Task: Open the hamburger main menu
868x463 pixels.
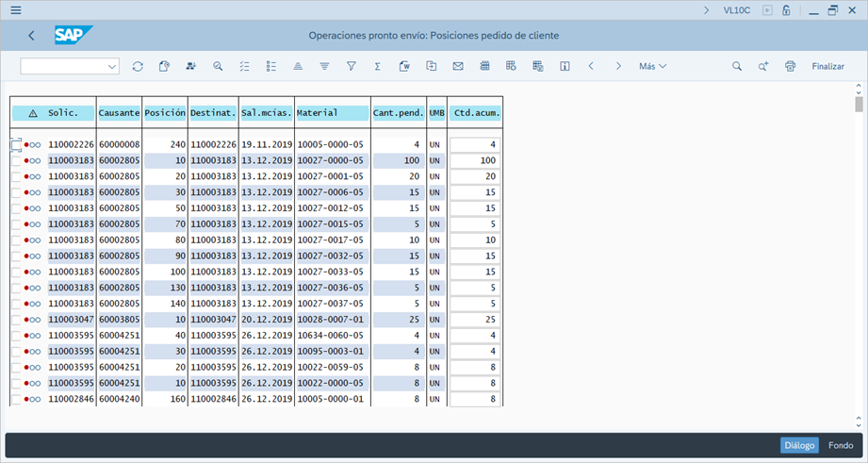Action: [x=16, y=10]
